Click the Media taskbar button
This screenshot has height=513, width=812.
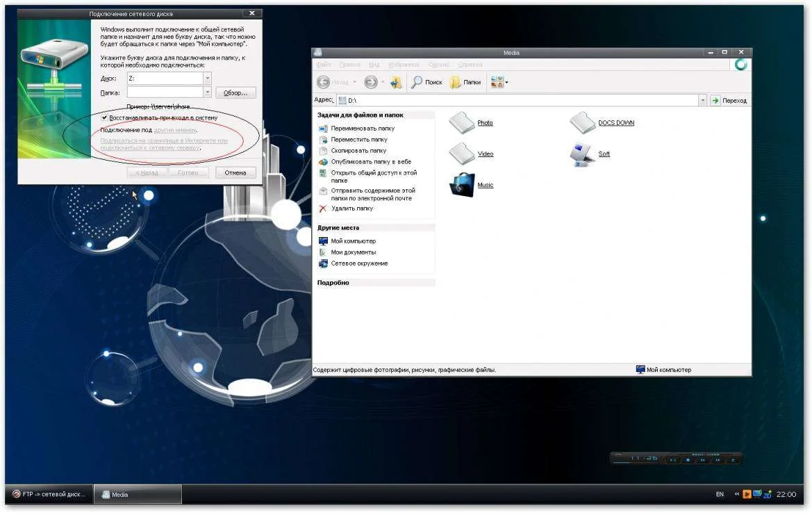coord(138,494)
